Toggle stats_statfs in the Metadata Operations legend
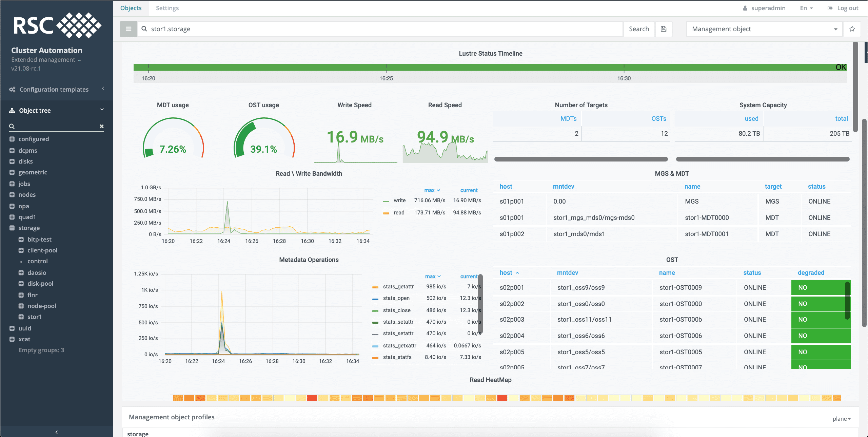 coord(397,357)
